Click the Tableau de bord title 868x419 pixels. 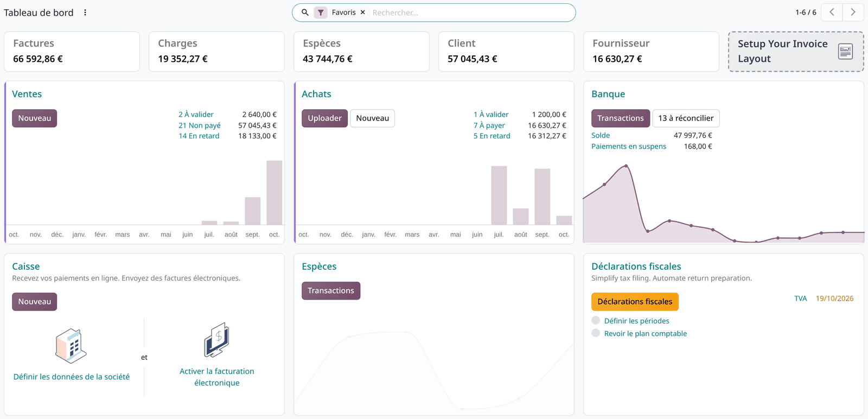[x=39, y=12]
